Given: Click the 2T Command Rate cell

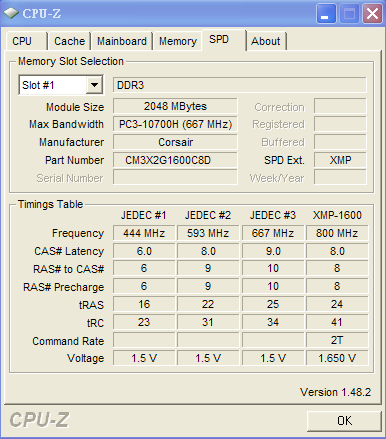Looking at the screenshot, I should click(x=337, y=340).
